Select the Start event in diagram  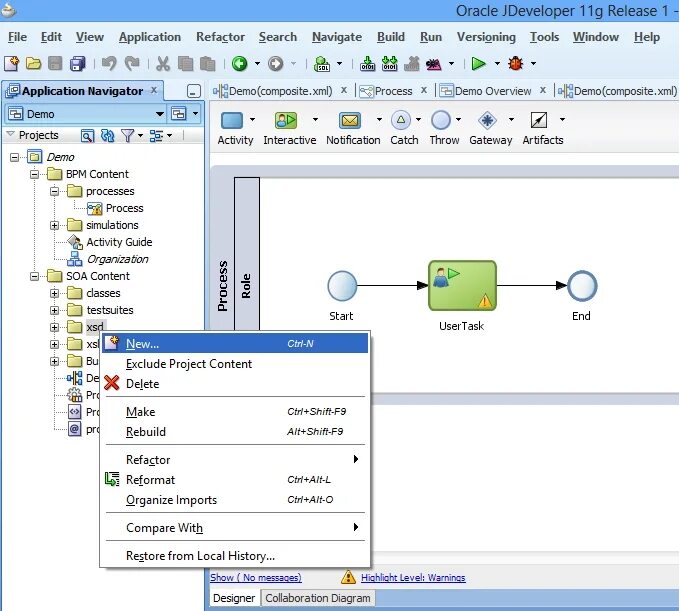coord(342,286)
